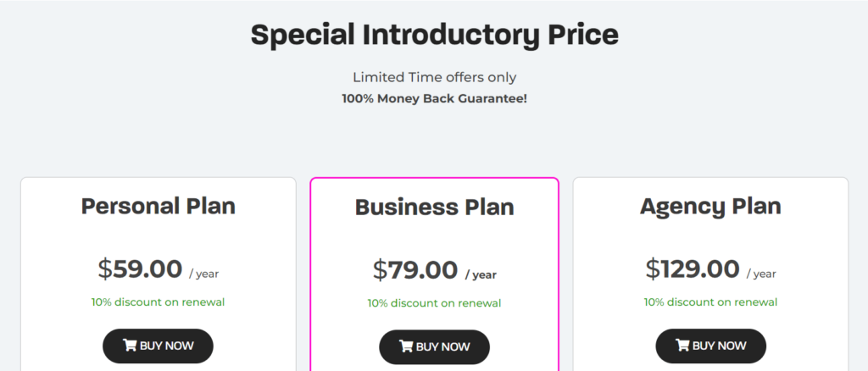Click the $79.00 price

tap(415, 270)
